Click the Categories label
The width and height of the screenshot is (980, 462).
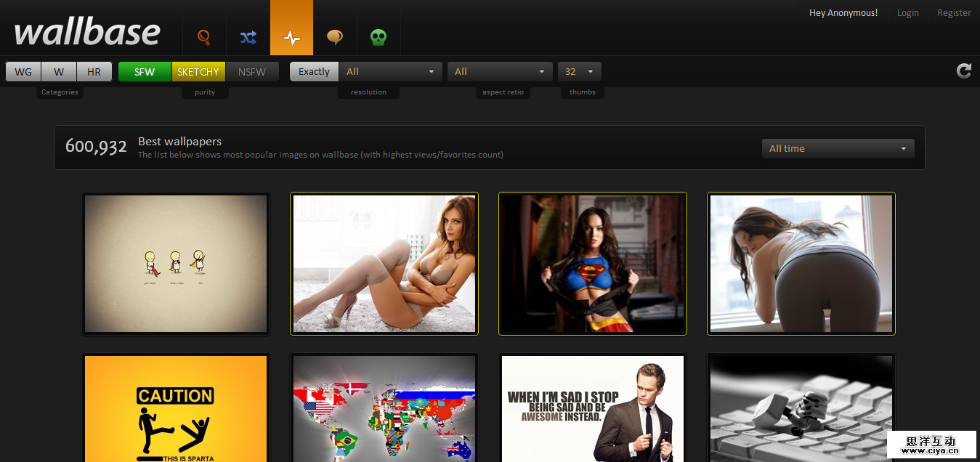coord(60,92)
